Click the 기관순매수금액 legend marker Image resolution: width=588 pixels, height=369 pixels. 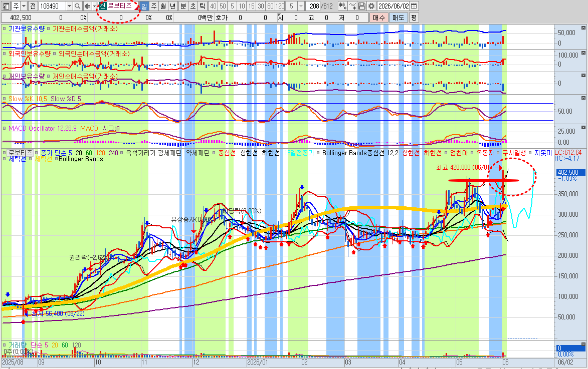click(49, 29)
